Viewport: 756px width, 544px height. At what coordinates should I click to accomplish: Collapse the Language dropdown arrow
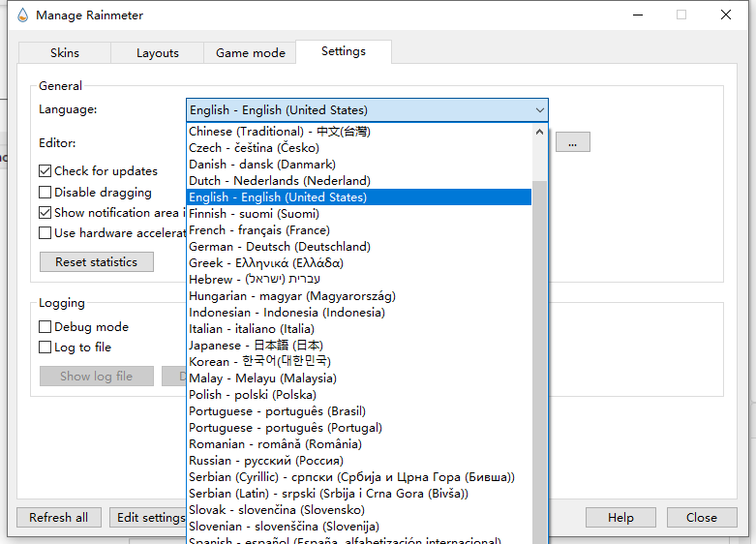[x=539, y=110]
